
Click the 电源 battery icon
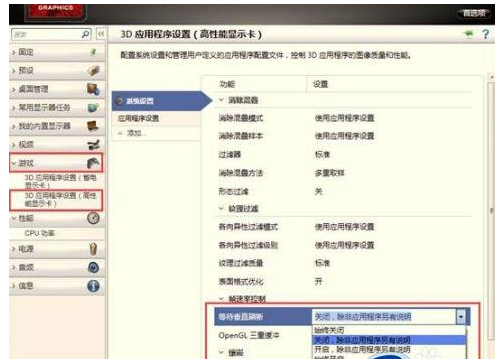93,249
